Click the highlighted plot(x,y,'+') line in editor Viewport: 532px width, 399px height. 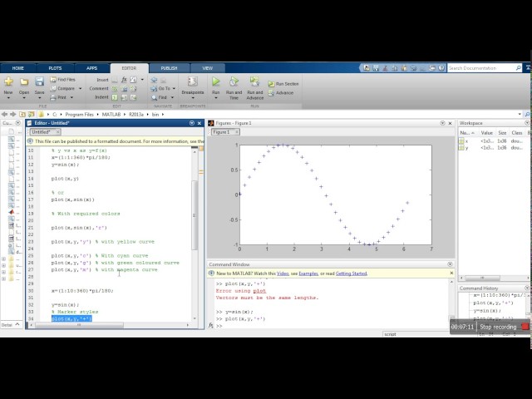(x=71, y=319)
